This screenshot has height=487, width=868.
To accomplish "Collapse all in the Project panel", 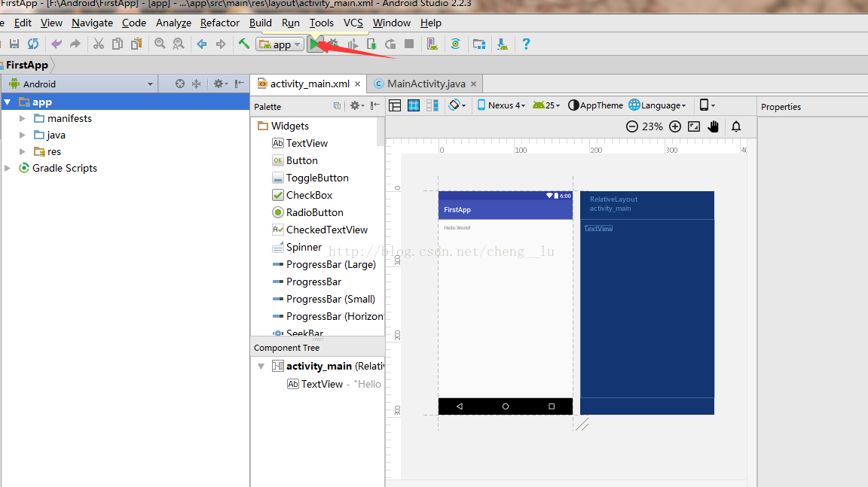I will [x=197, y=84].
